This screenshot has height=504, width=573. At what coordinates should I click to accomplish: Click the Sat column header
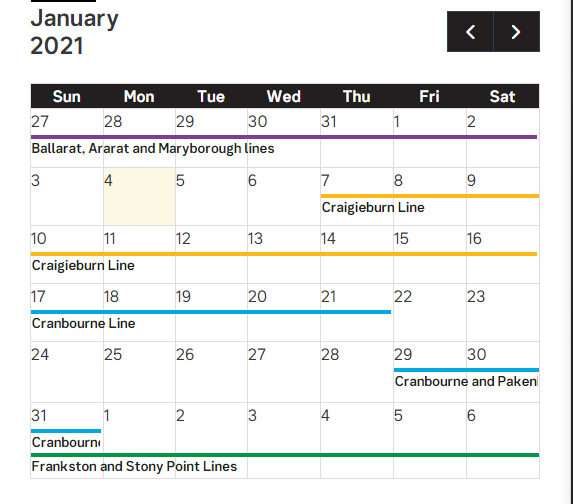coord(502,96)
